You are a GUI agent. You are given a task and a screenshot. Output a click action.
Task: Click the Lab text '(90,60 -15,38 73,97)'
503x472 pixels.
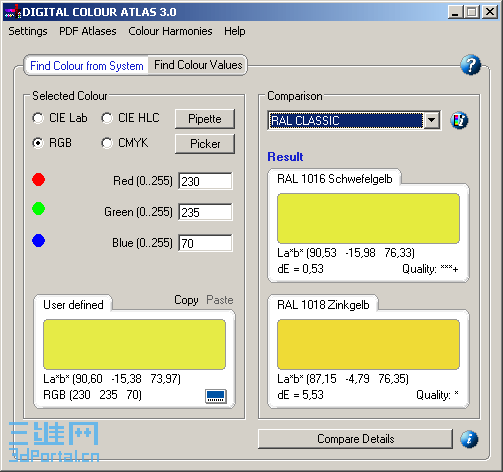coord(127,379)
